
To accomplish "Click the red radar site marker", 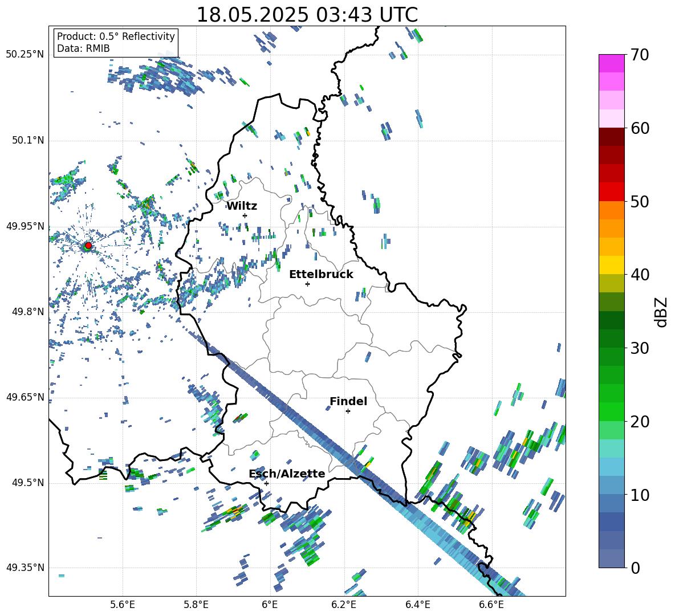I will (88, 245).
